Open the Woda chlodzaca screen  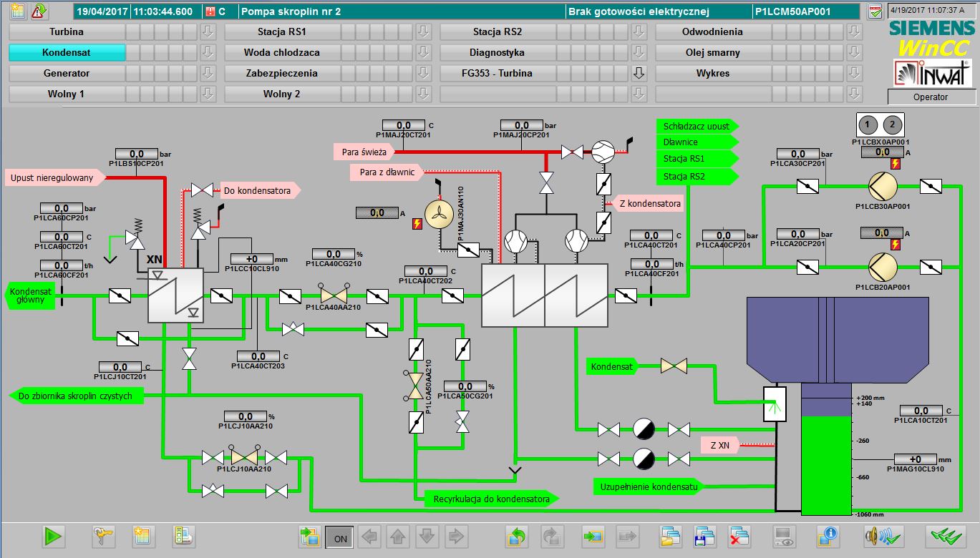click(x=281, y=53)
